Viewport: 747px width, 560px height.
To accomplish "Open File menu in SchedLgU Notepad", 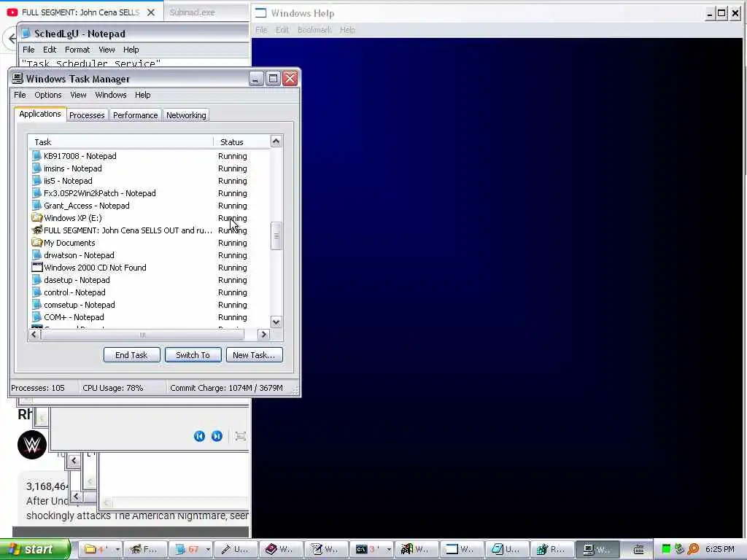I will 28,50.
